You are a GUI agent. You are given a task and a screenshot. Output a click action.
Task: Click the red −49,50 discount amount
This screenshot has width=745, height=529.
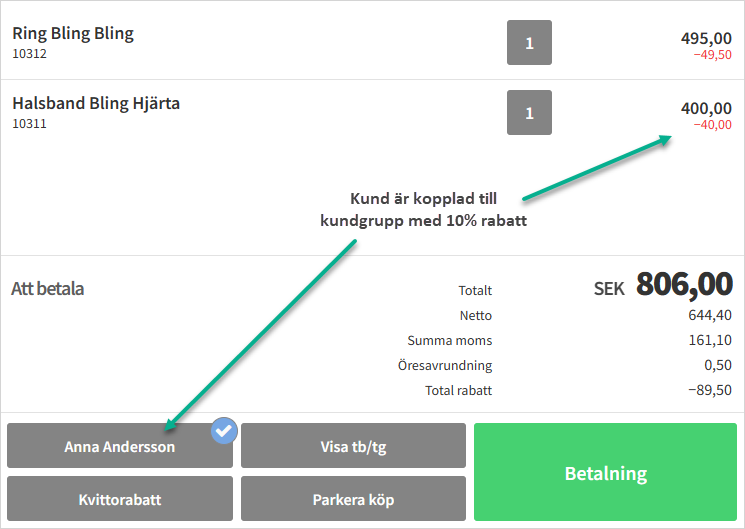point(711,54)
